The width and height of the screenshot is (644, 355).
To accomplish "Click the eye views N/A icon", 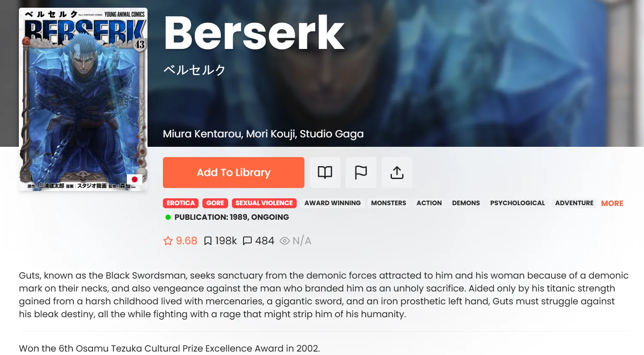I will tap(285, 241).
